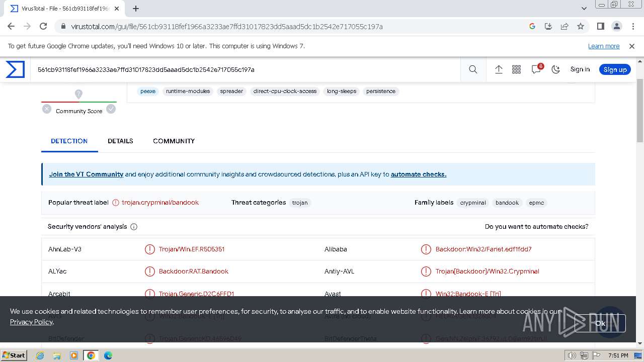The width and height of the screenshot is (644, 362).
Task: Click the browser back arrow
Action: pos(11,26)
